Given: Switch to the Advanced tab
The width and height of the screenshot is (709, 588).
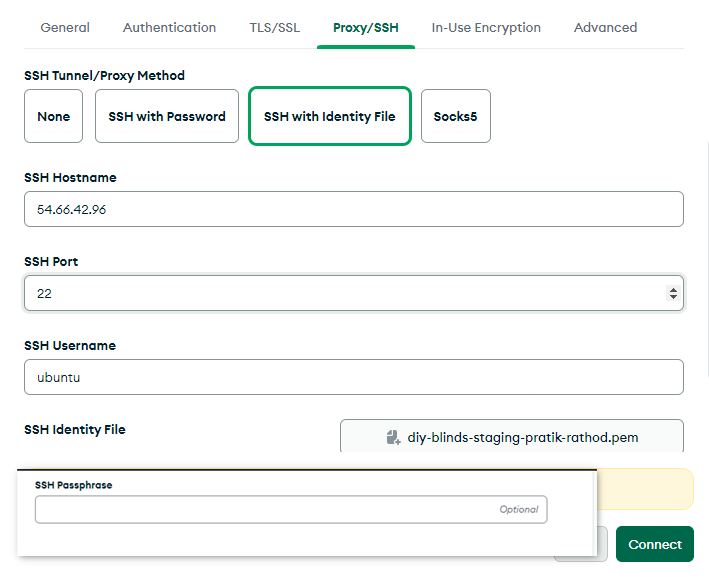Looking at the screenshot, I should click(605, 27).
